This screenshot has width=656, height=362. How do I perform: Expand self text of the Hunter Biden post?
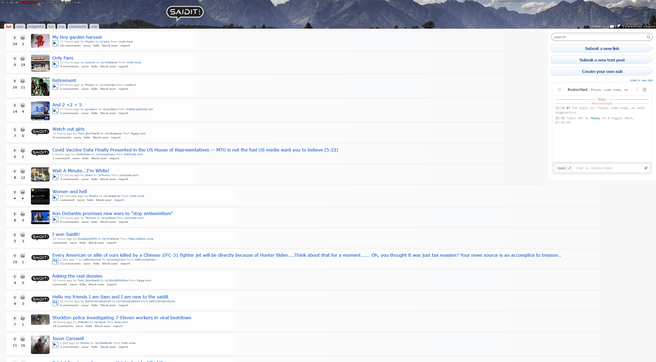[55, 261]
